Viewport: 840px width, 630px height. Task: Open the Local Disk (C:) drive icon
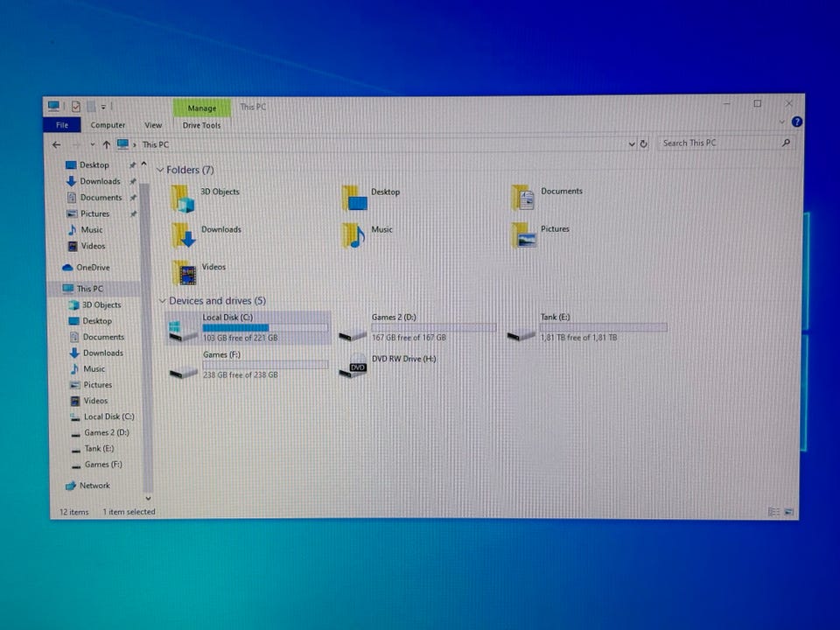pyautogui.click(x=184, y=329)
